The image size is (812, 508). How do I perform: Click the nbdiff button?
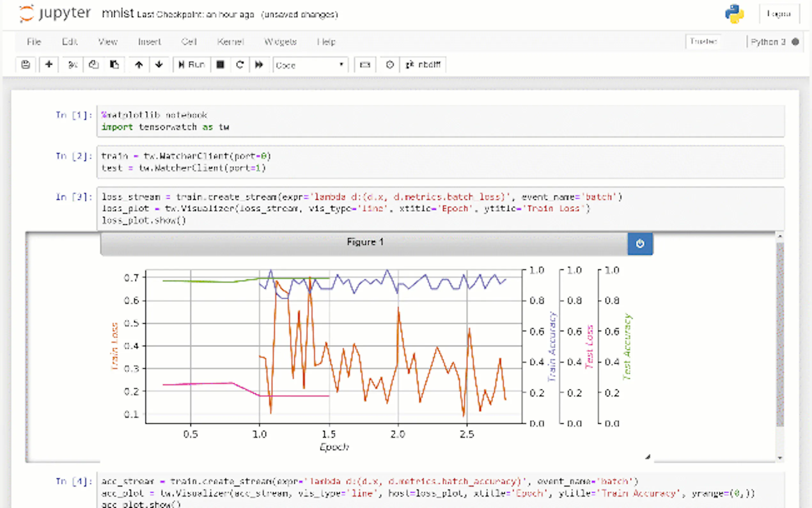point(423,65)
